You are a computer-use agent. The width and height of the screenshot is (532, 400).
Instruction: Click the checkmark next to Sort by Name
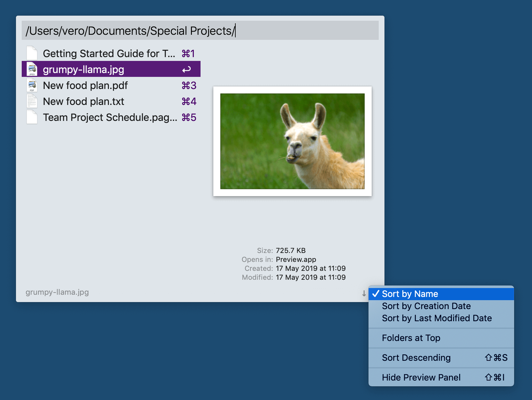(x=376, y=293)
